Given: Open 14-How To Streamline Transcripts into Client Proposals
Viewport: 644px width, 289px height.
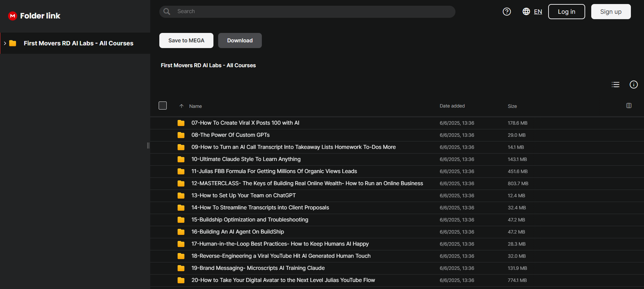Looking at the screenshot, I should (260, 208).
